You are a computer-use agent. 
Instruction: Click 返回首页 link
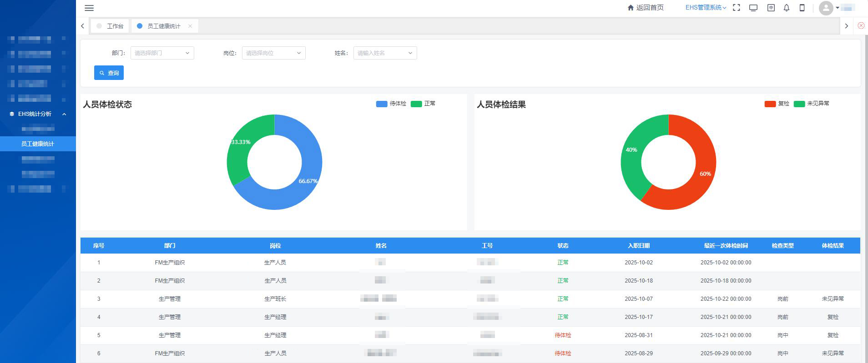[646, 8]
